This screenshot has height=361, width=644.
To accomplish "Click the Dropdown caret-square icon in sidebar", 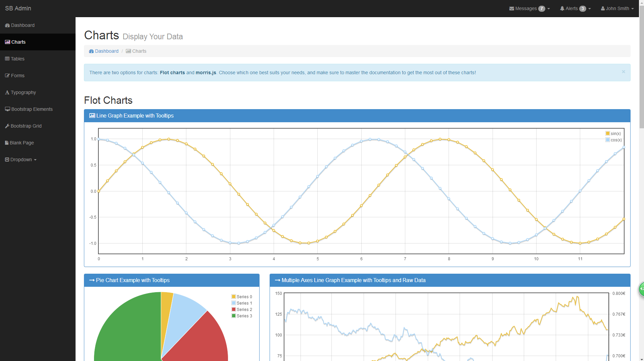I will coord(7,160).
